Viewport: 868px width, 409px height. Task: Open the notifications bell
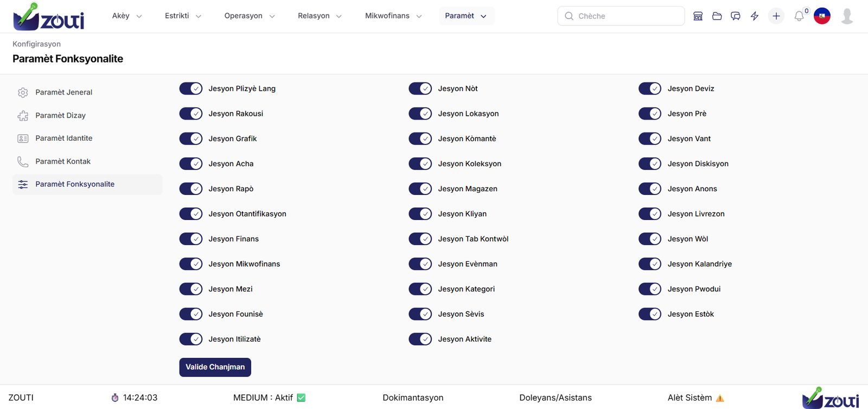click(799, 16)
